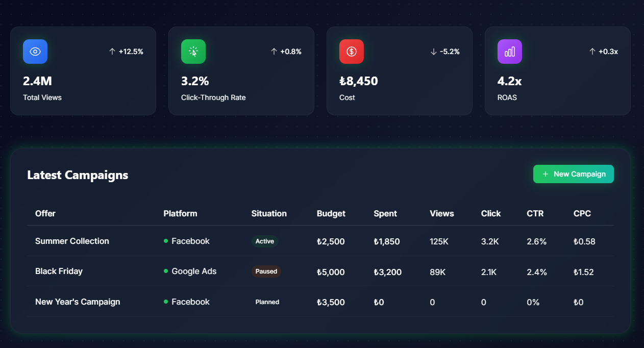Click the red dollar Cost icon
Image resolution: width=644 pixels, height=348 pixels.
click(x=352, y=52)
